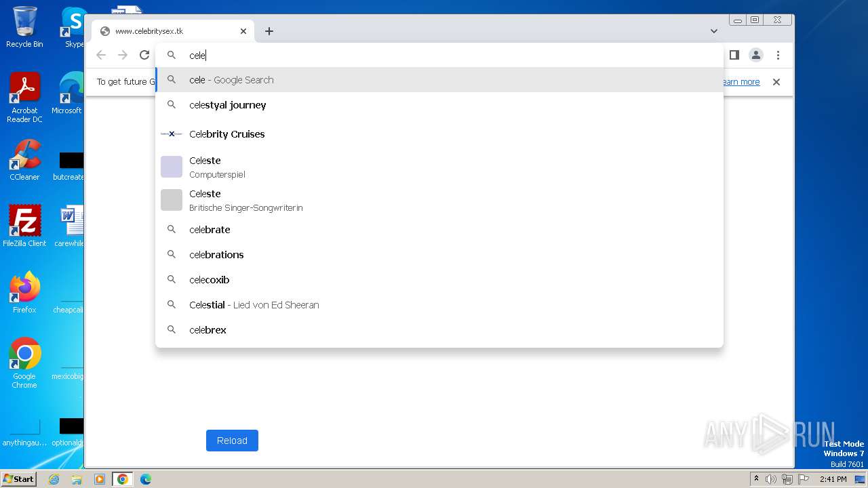Toggle the Chrome side panel icon

point(734,55)
